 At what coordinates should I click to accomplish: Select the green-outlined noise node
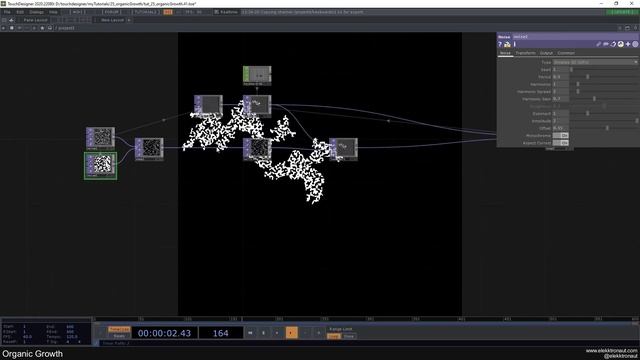point(100,166)
